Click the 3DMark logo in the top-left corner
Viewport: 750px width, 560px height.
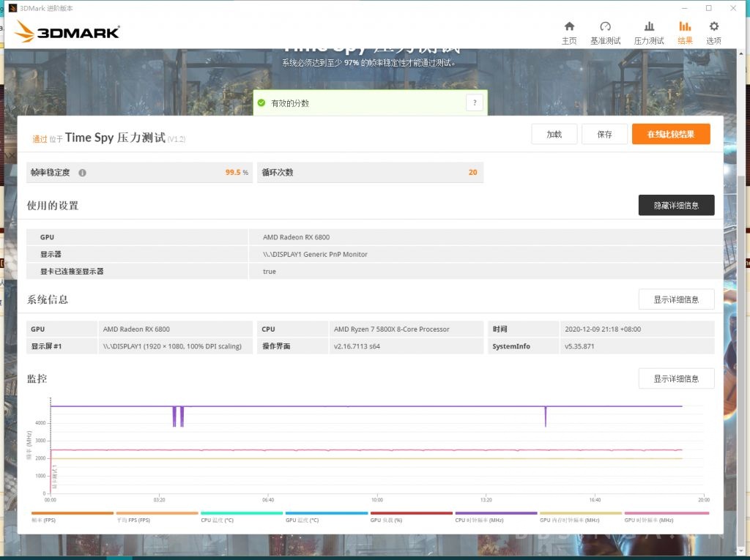pos(66,32)
